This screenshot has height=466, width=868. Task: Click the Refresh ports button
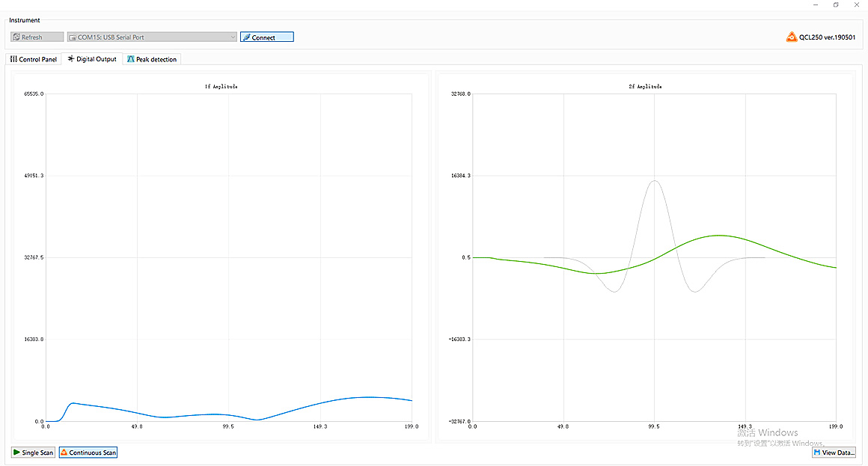pos(37,37)
